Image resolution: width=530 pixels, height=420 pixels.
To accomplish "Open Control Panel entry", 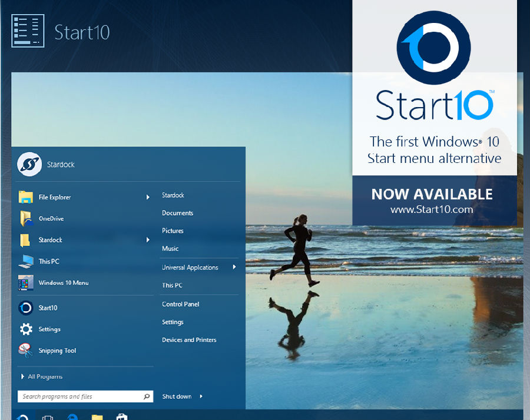I will click(x=181, y=304).
